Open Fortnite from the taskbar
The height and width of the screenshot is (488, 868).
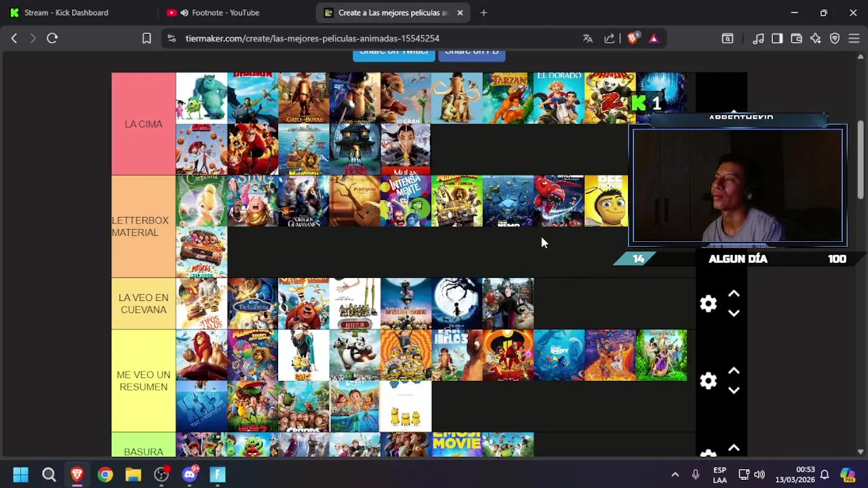pos(218,474)
